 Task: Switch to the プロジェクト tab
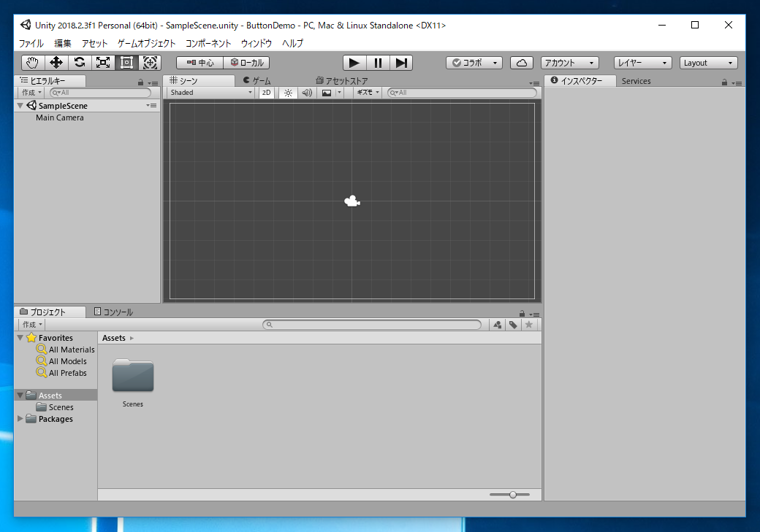[x=50, y=312]
